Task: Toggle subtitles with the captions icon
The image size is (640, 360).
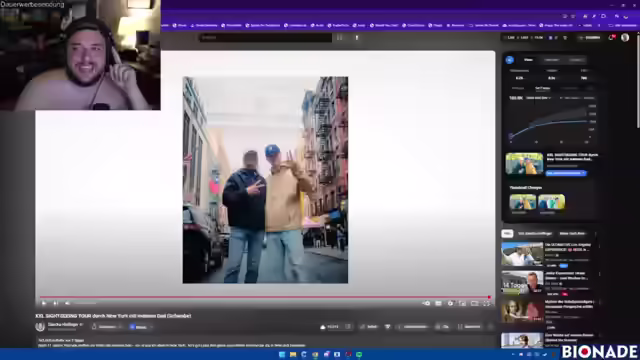Action: [x=438, y=303]
